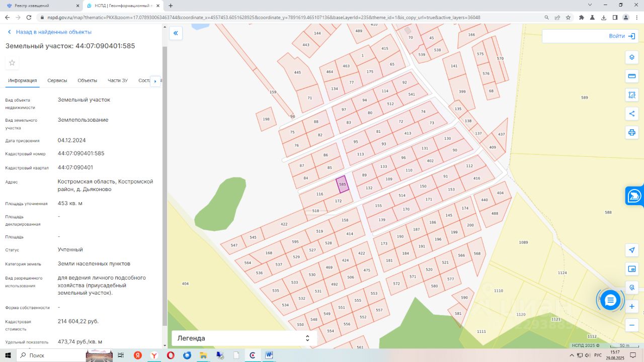This screenshot has width=644, height=362.
Task: Switch to the Части ЗУ tab
Action: tap(118, 80)
